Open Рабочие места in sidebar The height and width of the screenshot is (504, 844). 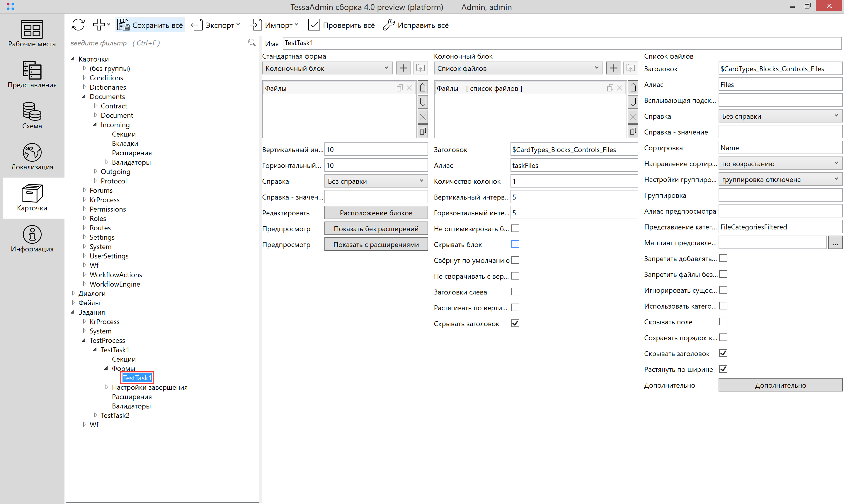(x=32, y=33)
